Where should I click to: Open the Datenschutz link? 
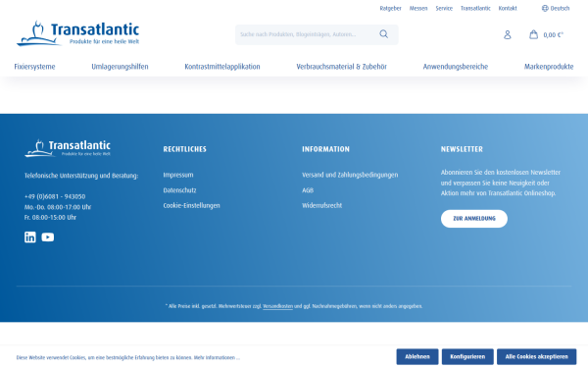tap(179, 190)
